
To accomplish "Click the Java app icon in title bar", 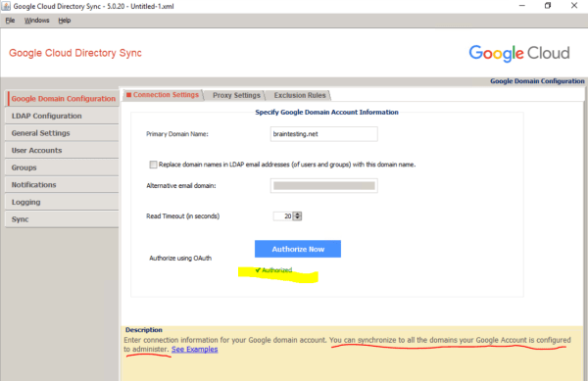I will (x=6, y=6).
